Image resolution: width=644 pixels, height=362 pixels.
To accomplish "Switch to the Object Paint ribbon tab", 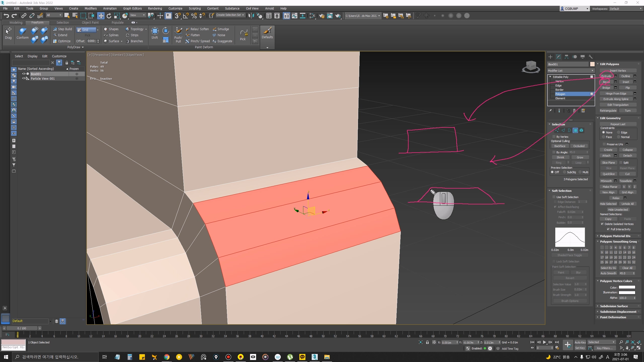I will (90, 23).
